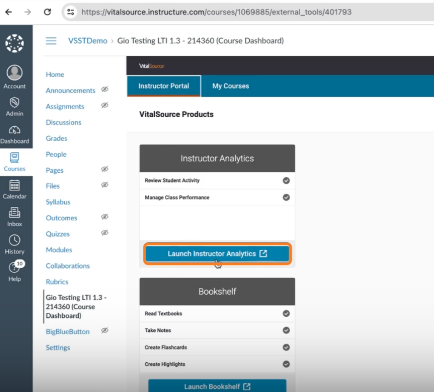Click the Create Highlights checkmark
Image resolution: width=434 pixels, height=392 pixels.
click(286, 364)
